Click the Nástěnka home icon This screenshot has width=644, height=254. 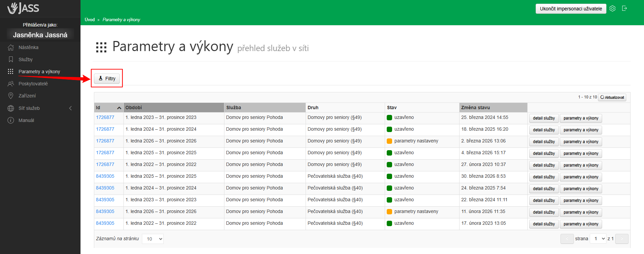[11, 47]
